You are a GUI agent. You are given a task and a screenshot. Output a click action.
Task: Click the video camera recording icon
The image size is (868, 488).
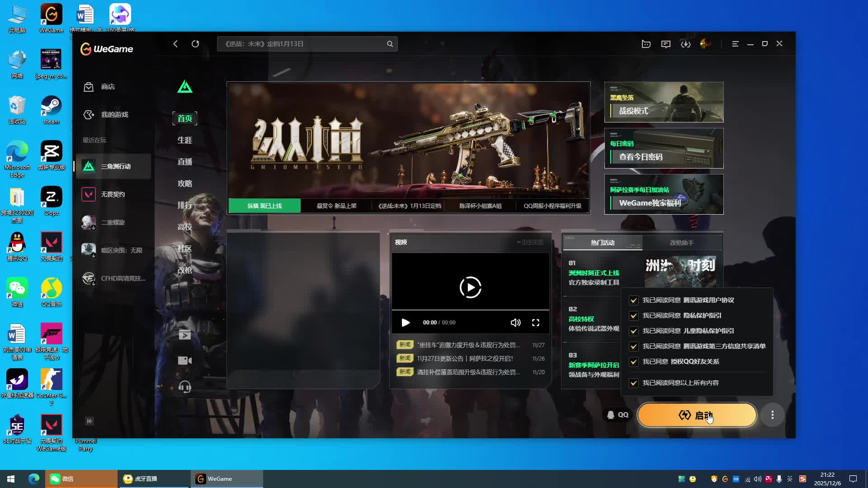pos(184,361)
